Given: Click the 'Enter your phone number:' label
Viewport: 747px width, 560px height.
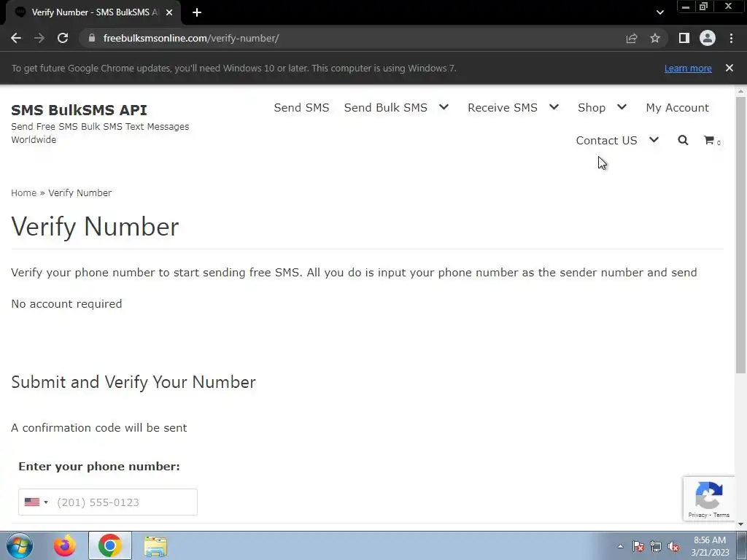Looking at the screenshot, I should point(99,466).
